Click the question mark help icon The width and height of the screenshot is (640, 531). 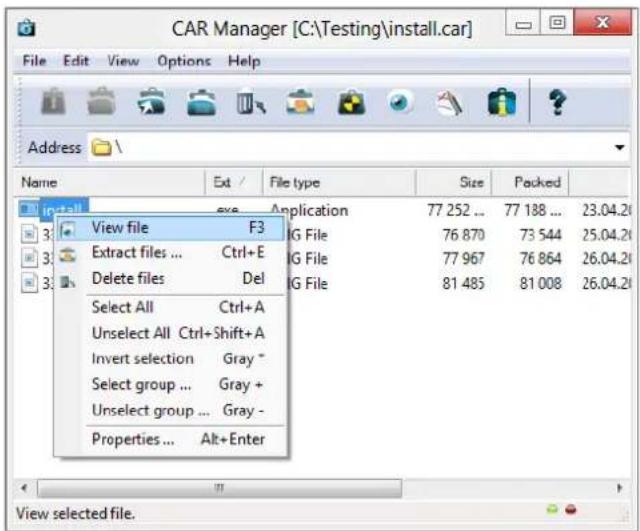click(557, 102)
